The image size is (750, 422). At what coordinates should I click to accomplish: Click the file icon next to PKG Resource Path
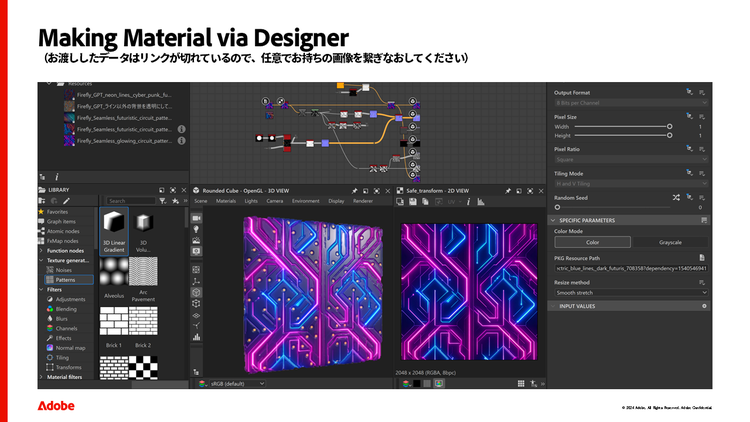click(x=702, y=257)
